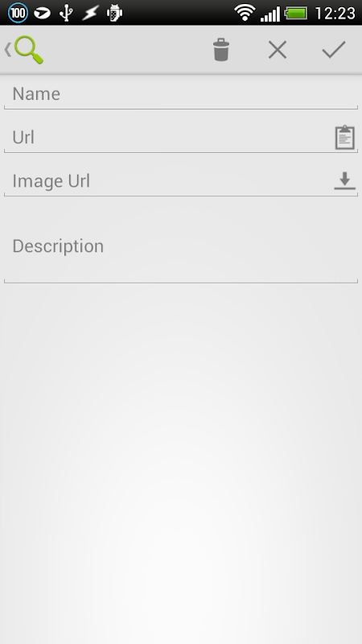362x644 pixels.
Task: Tap the cellular signal strength bars
Action: point(270,14)
